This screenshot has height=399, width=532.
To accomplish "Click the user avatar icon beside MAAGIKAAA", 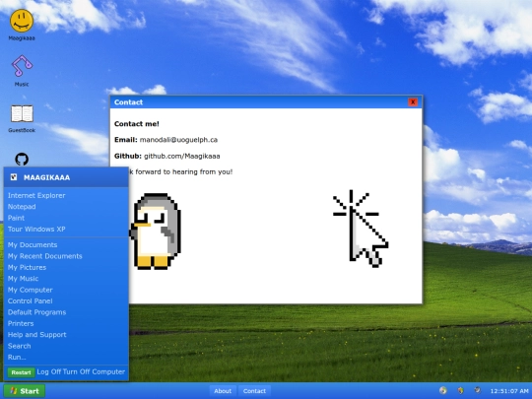I will click(14, 177).
